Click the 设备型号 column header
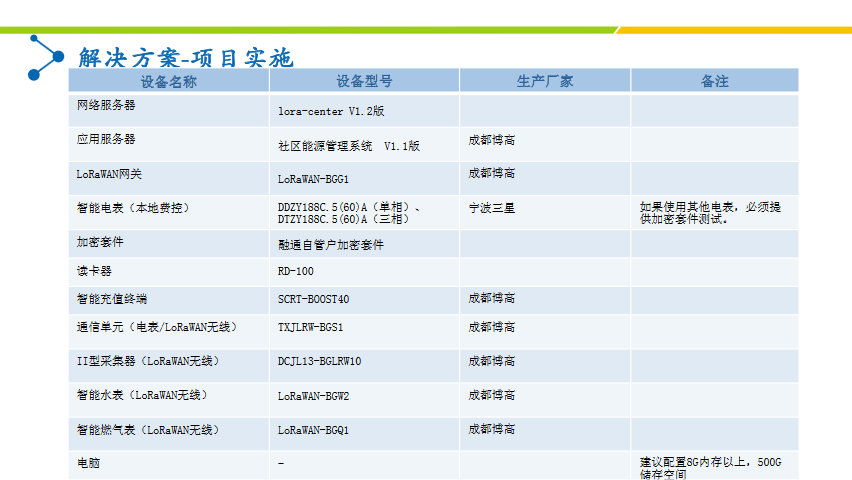 click(364, 81)
